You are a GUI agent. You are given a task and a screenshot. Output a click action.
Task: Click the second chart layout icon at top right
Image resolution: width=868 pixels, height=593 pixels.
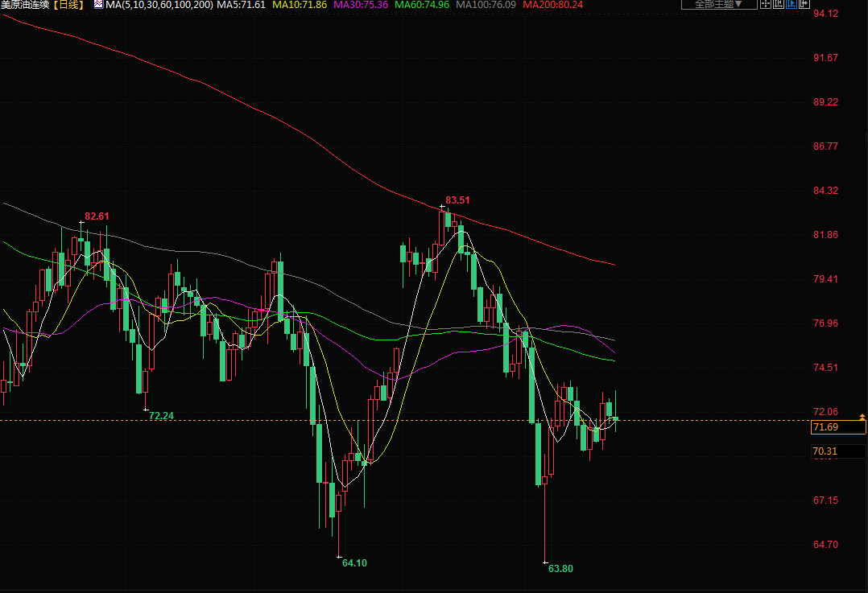pos(779,5)
